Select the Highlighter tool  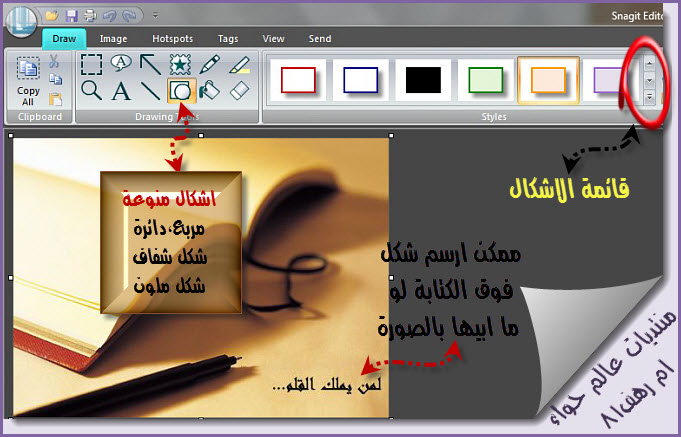tap(239, 65)
